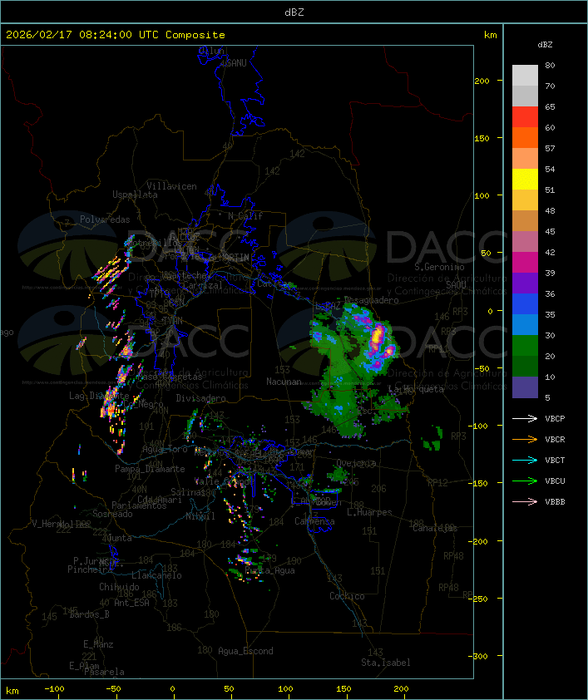Select the purple 39–36 dBZ swatch
This screenshot has width=588, height=700.
(x=525, y=283)
